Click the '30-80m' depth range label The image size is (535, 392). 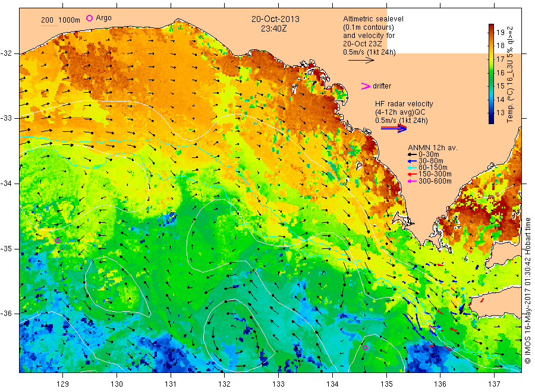point(431,161)
